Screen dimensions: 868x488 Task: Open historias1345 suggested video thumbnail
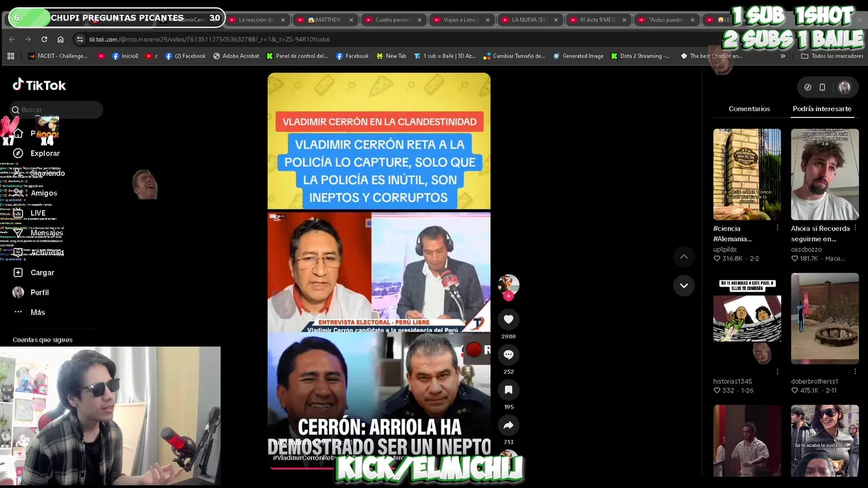(747, 319)
